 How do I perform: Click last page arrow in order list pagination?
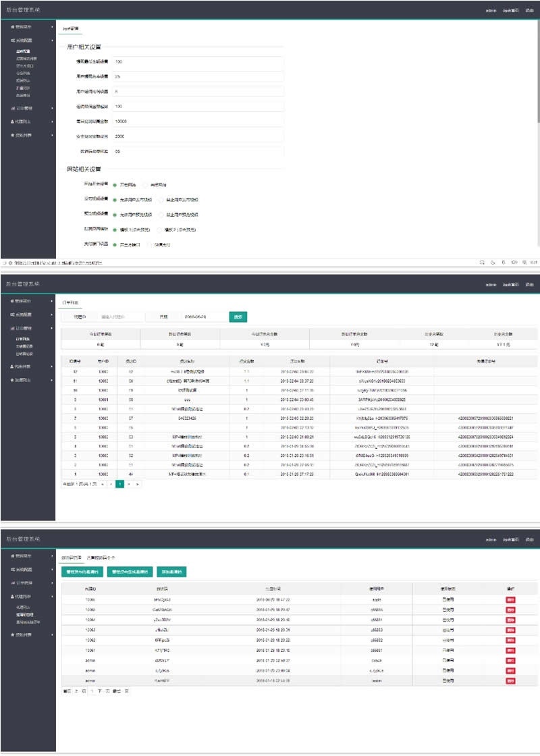pyautogui.click(x=138, y=483)
